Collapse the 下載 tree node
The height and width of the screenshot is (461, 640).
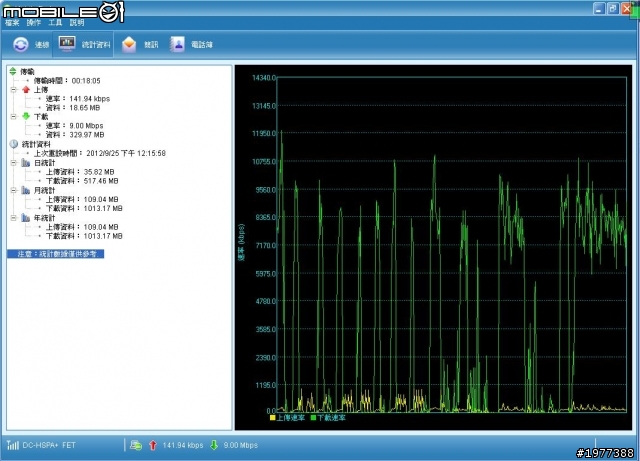click(x=13, y=116)
